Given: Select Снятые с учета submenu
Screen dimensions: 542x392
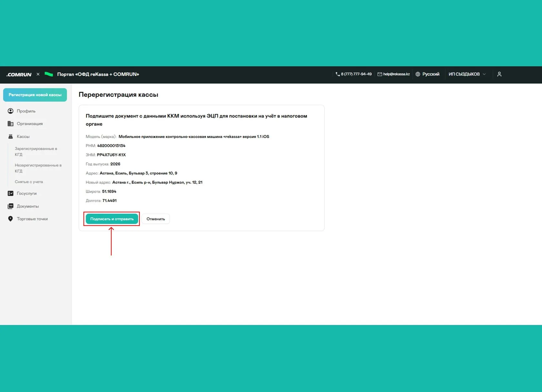Looking at the screenshot, I should tap(29, 182).
